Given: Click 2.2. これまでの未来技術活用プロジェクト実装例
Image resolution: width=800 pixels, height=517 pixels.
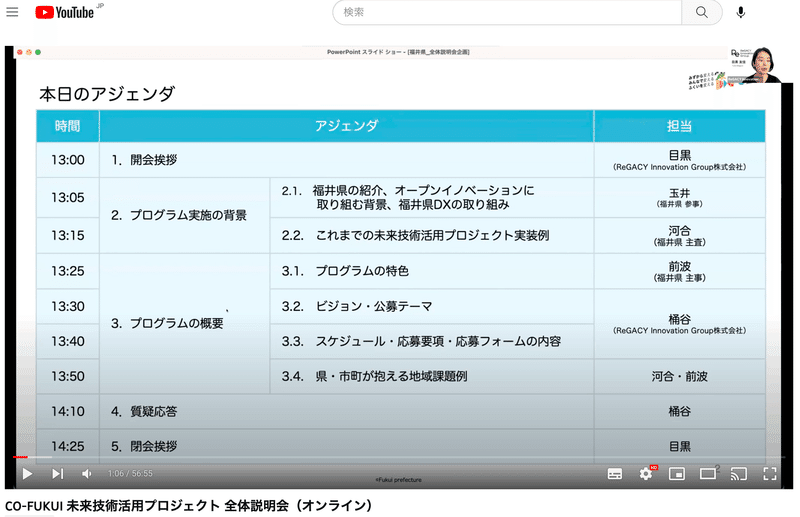Looking at the screenshot, I should [415, 235].
